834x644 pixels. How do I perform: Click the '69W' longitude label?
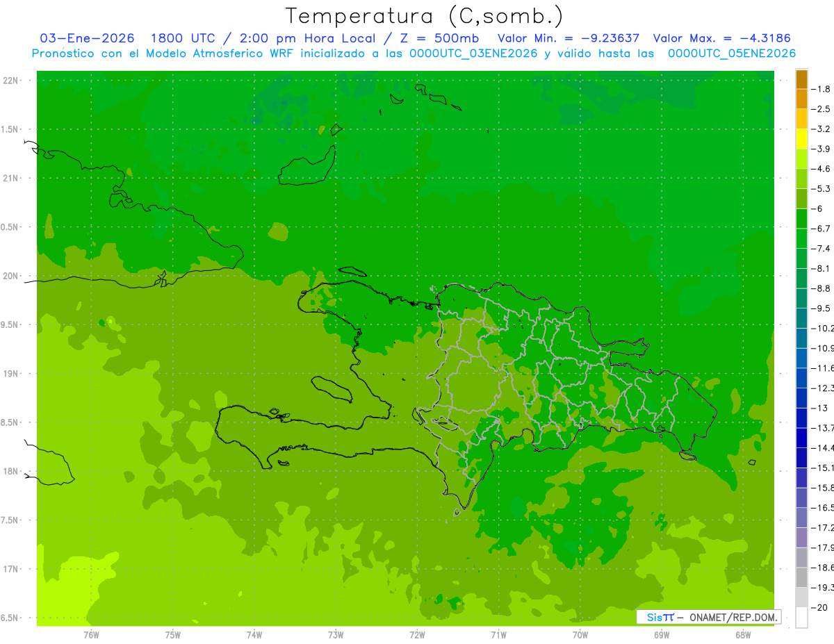[x=661, y=635]
